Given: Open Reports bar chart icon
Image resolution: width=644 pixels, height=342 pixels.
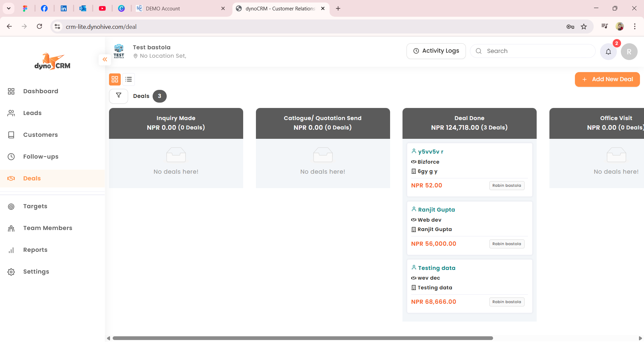Looking at the screenshot, I should (11, 250).
